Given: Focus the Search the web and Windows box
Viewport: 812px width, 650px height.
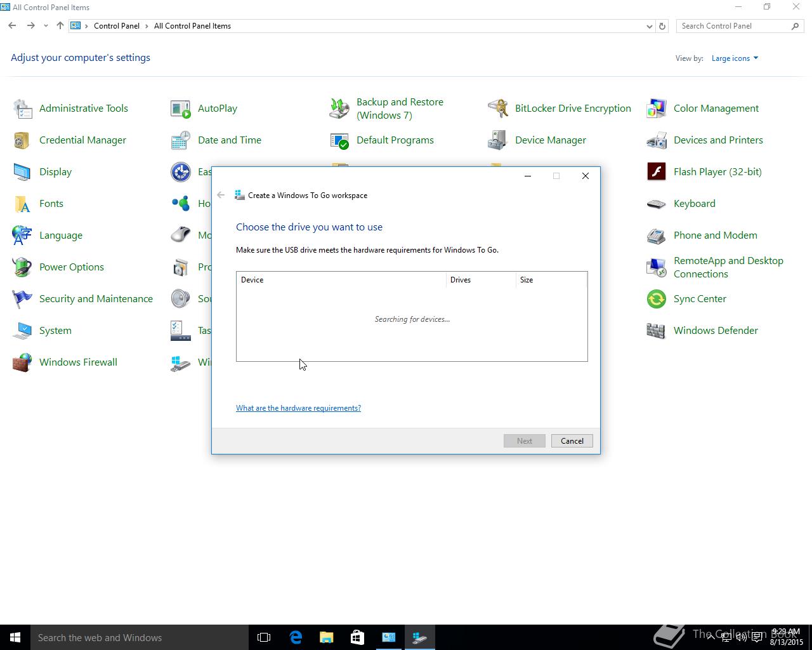Looking at the screenshot, I should tap(140, 637).
